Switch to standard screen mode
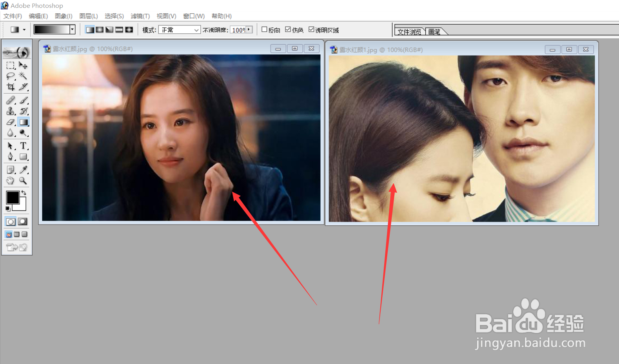This screenshot has height=364, width=619. click(9, 234)
